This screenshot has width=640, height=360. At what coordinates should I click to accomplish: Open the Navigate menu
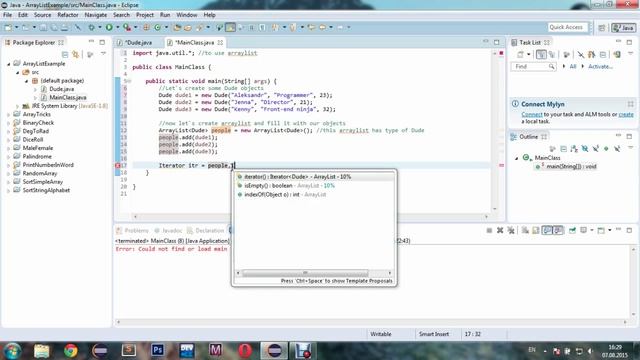[96, 15]
